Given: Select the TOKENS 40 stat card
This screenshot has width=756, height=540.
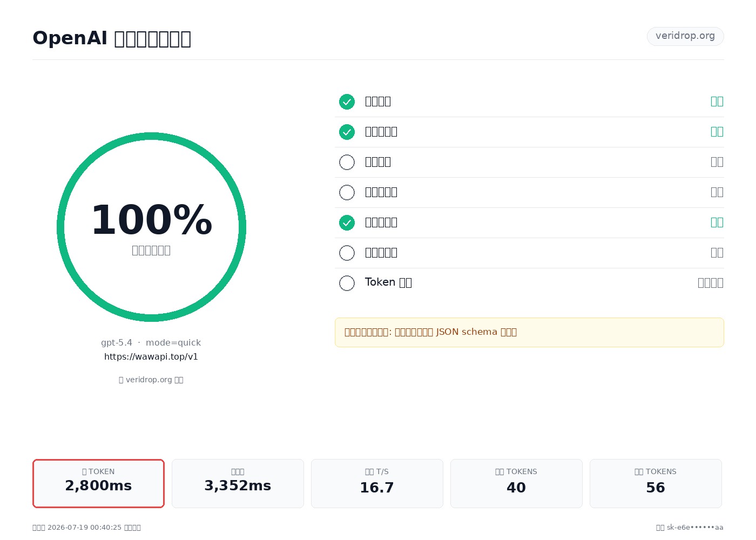Looking at the screenshot, I should coord(516,483).
